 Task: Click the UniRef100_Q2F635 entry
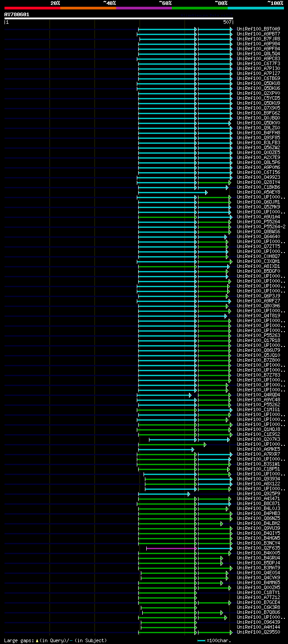[x=258, y=548]
